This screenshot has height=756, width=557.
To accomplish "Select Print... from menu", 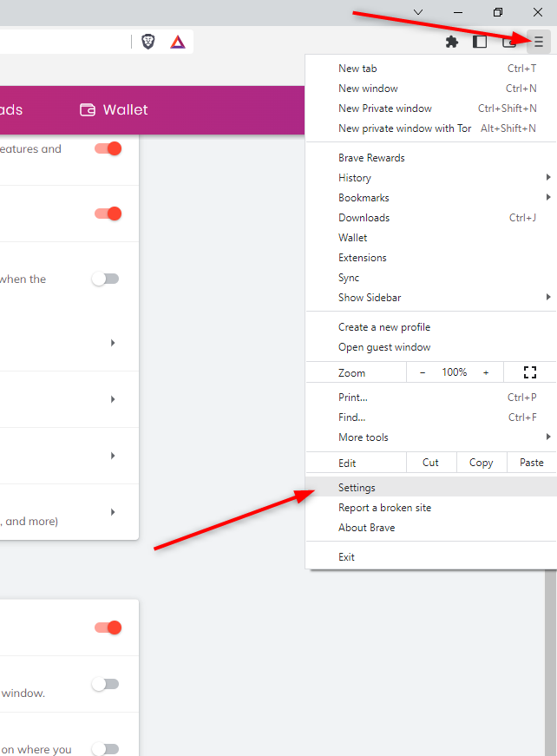I will (x=430, y=398).
